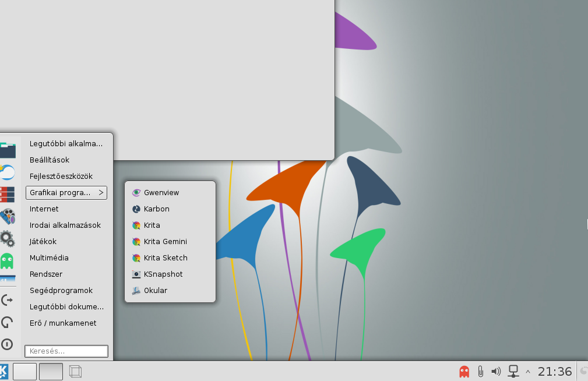Open Irodai alkalmazások menu category

(66, 225)
